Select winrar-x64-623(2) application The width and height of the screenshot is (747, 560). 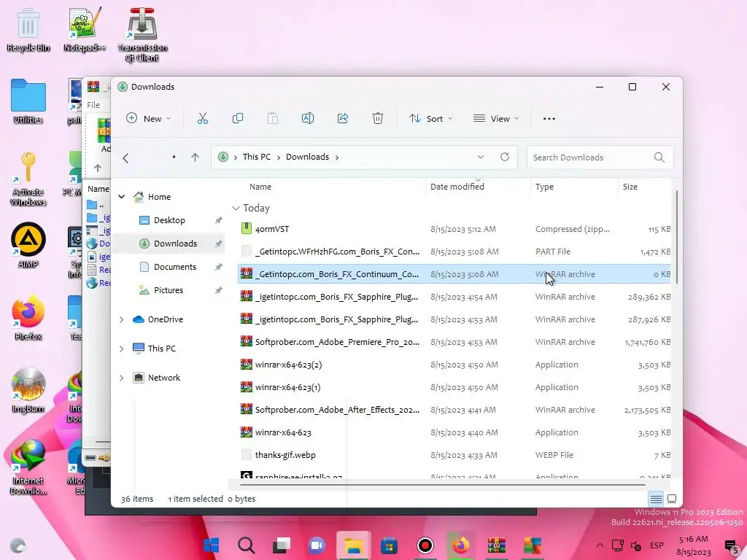point(454,365)
